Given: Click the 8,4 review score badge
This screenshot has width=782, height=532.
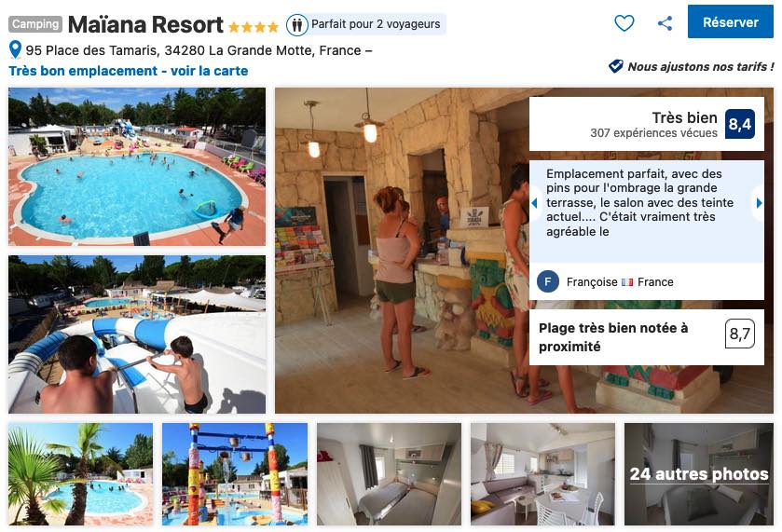Looking at the screenshot, I should tap(740, 124).
